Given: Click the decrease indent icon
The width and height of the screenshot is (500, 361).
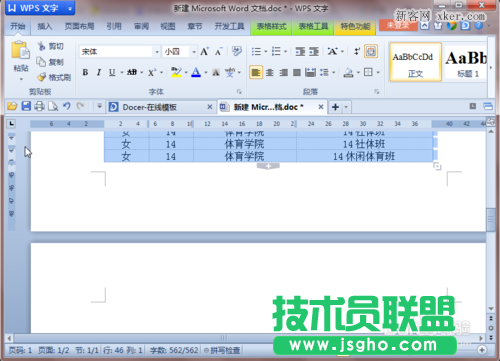Looking at the screenshot, I should click(300, 52).
